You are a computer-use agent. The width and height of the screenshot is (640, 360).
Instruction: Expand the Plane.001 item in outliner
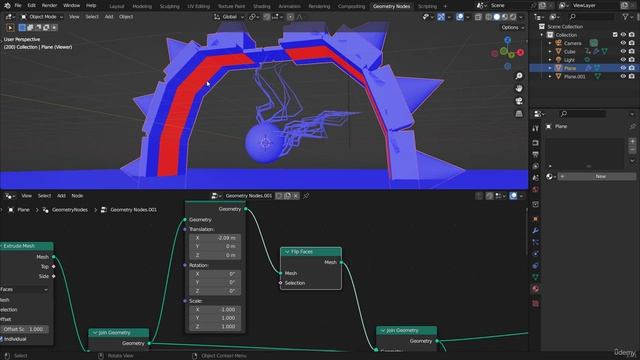tap(550, 76)
